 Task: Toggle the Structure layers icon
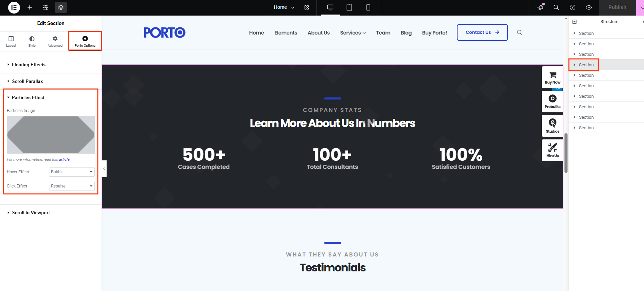[x=61, y=7]
